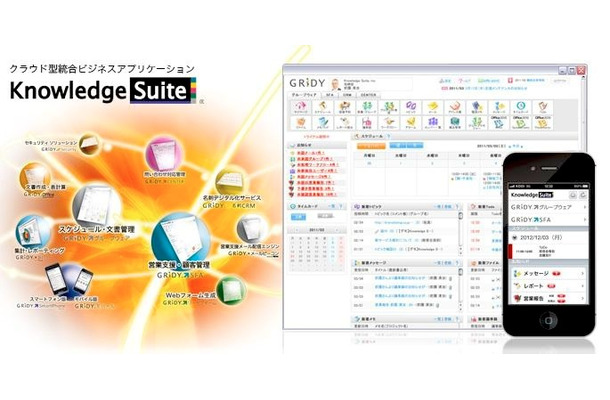Open the http URL topic link in 新着トピック list
Image resolution: width=610 pixels, height=400 pixels.
point(391,223)
